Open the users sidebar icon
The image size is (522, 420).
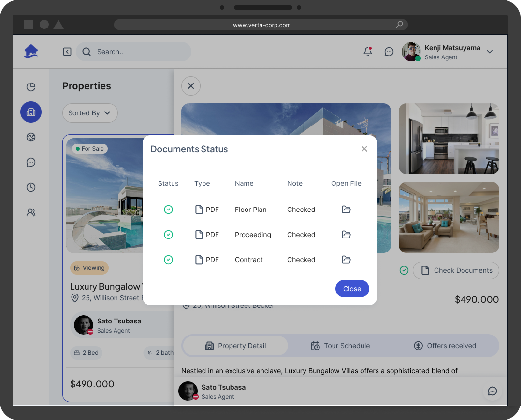tap(31, 212)
